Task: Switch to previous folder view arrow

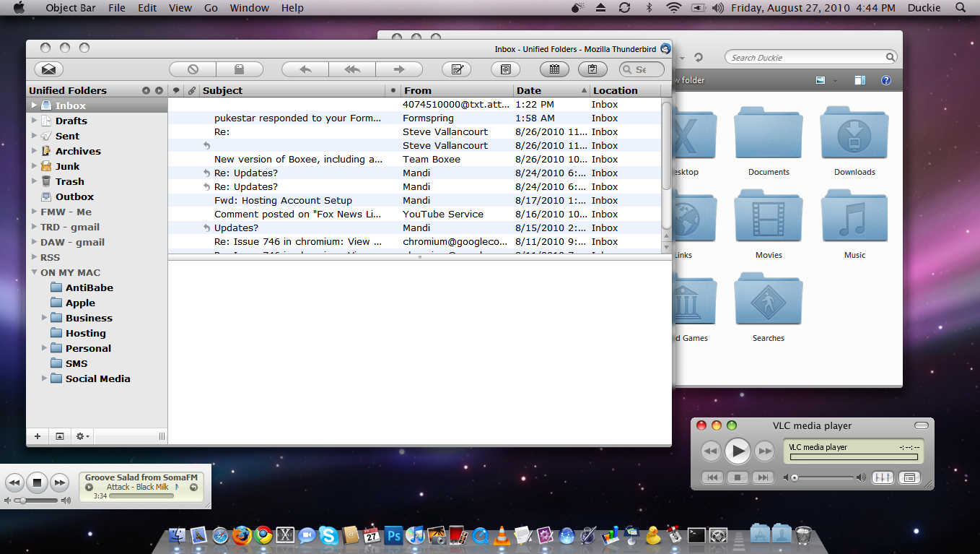Action: [x=146, y=90]
